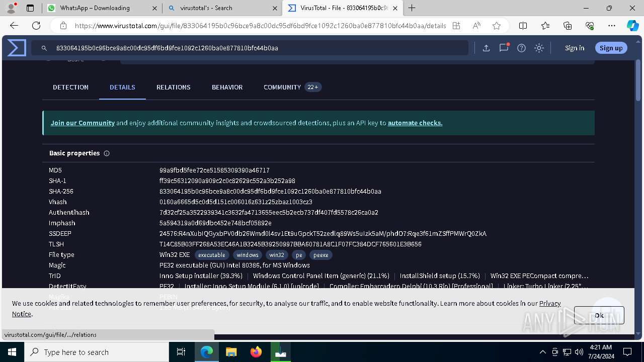Click the Sign in link
The image size is (644, 362).
click(575, 48)
